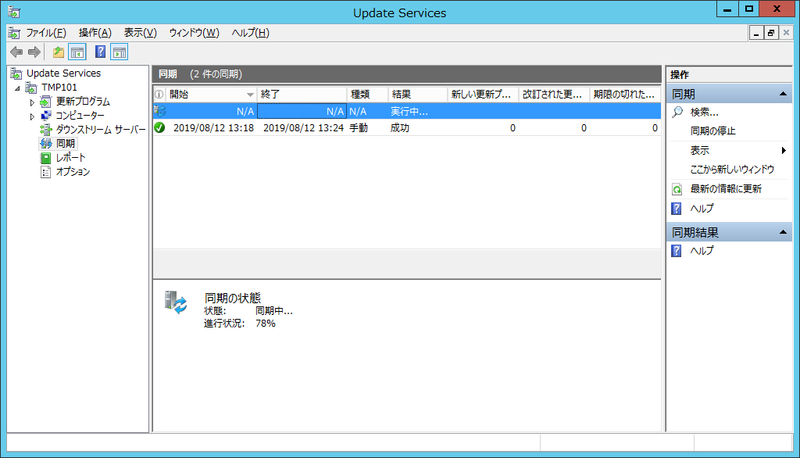Open the 操作(A) menu
This screenshot has width=800, height=458.
point(95,33)
